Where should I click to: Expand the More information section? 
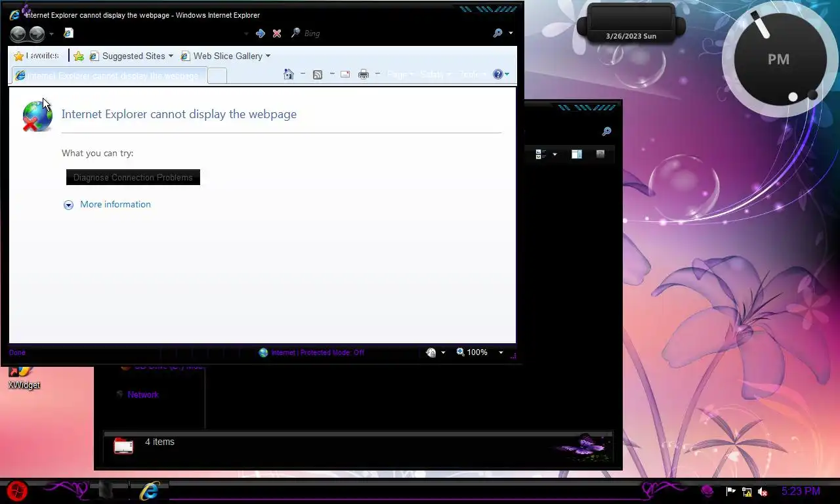pos(68,205)
